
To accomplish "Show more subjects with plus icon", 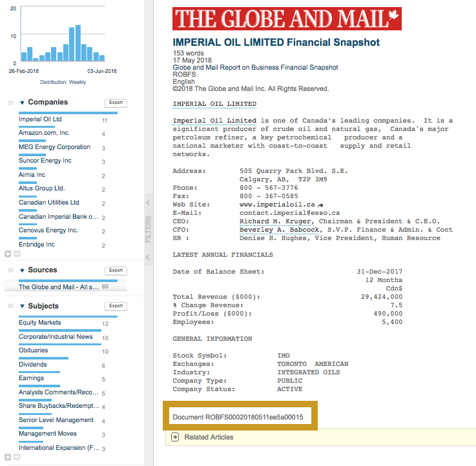I will [x=8, y=457].
